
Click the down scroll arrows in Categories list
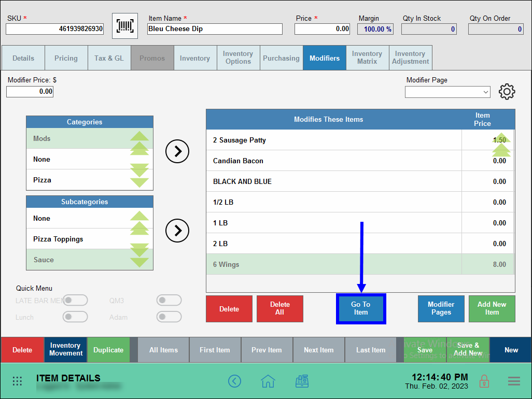(x=139, y=176)
